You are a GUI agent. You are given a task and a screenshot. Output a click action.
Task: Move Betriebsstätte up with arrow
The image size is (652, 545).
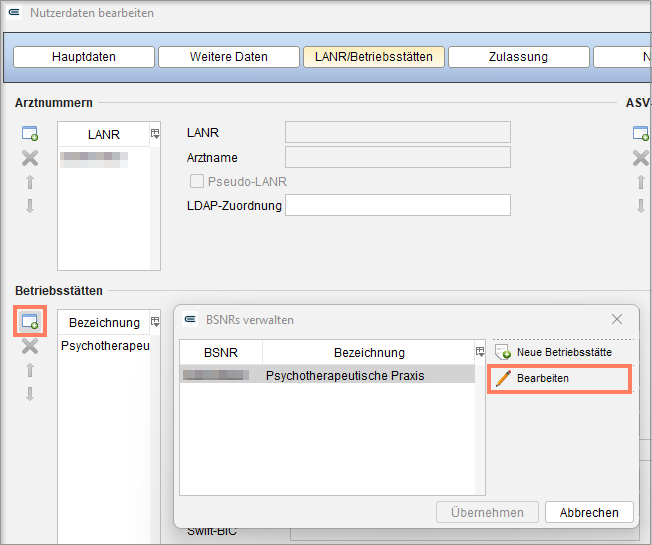[30, 370]
